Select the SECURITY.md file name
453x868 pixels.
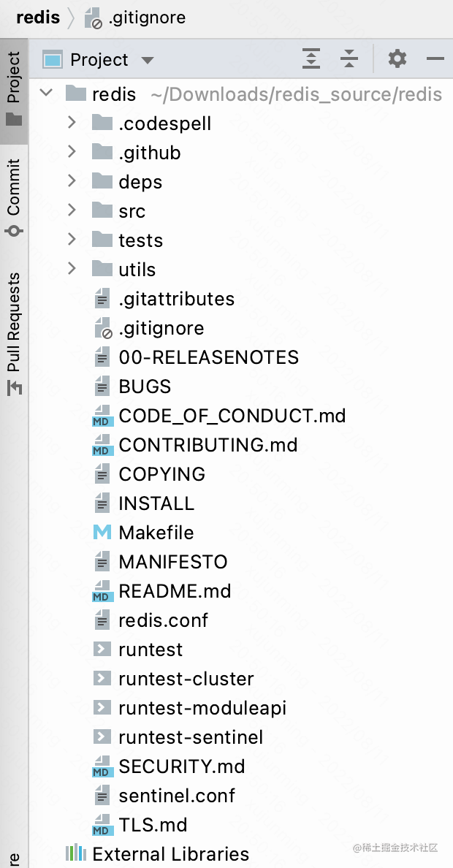(182, 766)
